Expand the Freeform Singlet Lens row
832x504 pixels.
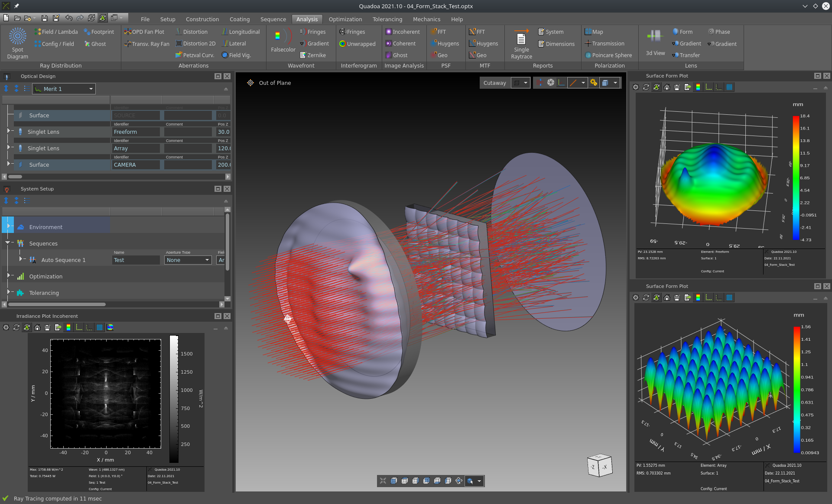(8, 131)
